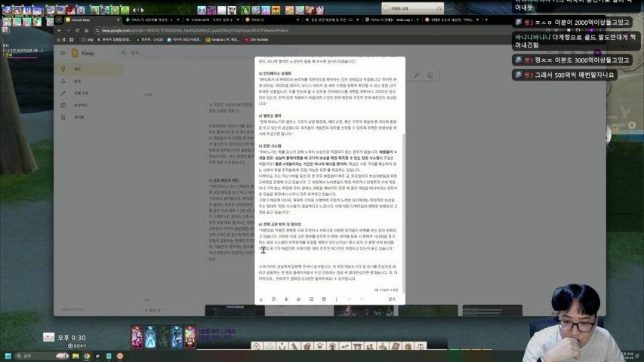This screenshot has height=362, width=644.
Task: Archive the open note
Action: (x=324, y=299)
